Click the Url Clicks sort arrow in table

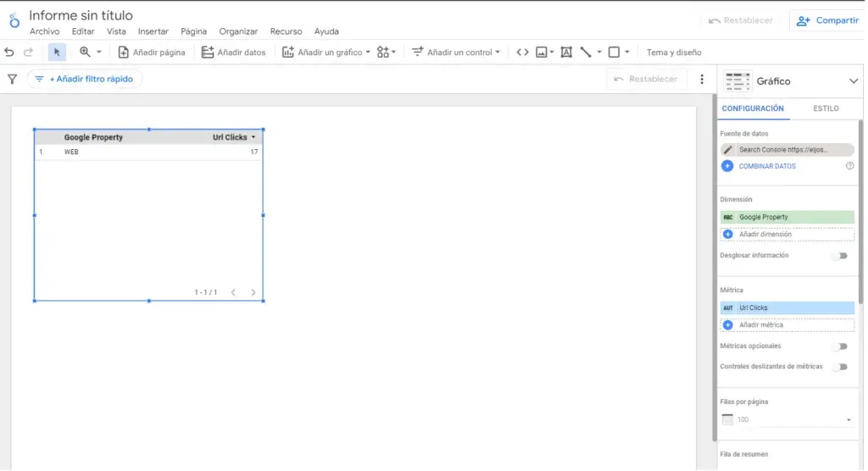coord(253,137)
